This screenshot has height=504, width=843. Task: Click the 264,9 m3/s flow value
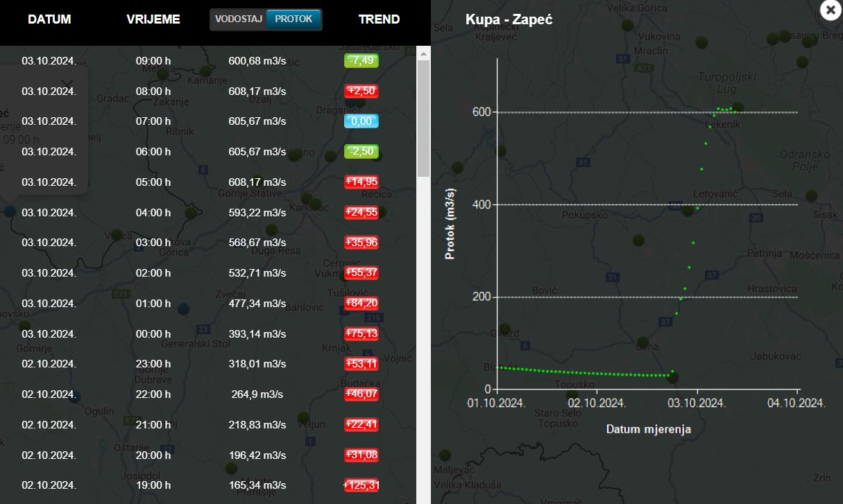pos(257,394)
